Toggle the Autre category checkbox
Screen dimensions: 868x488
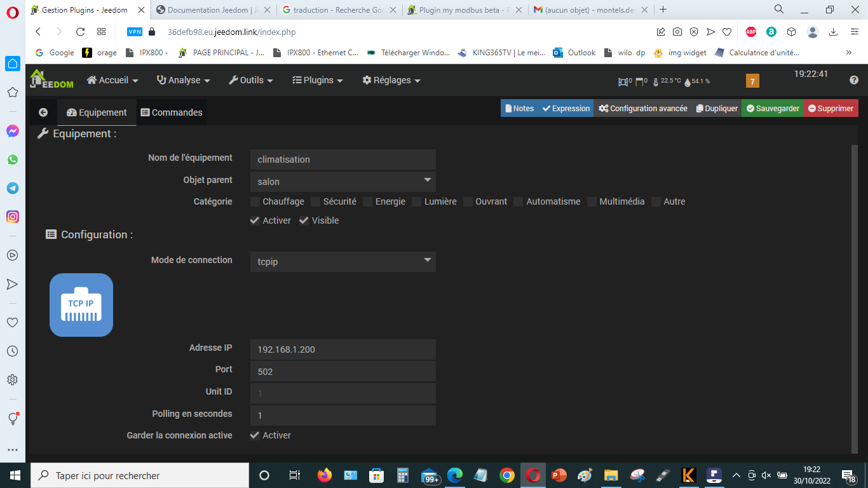tap(656, 201)
